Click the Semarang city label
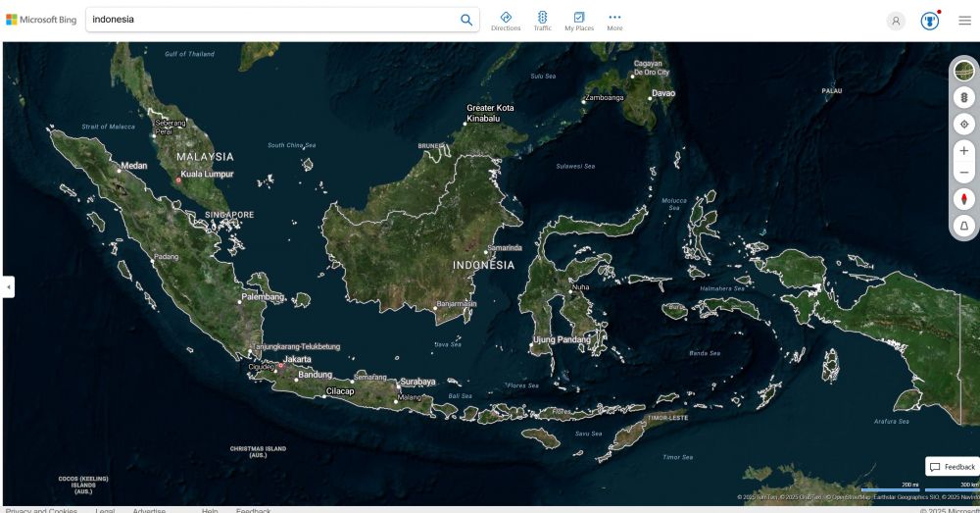 click(x=370, y=378)
